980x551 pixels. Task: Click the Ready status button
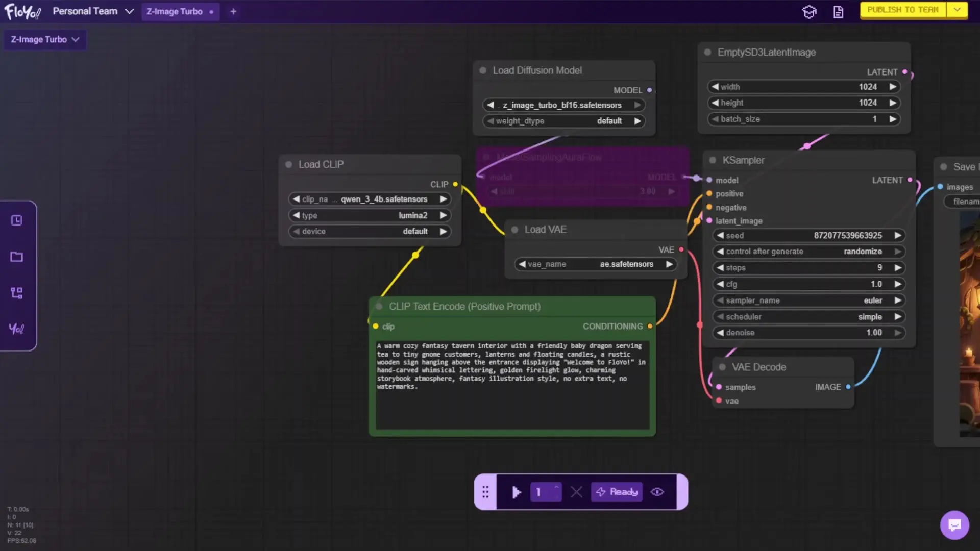coord(617,492)
